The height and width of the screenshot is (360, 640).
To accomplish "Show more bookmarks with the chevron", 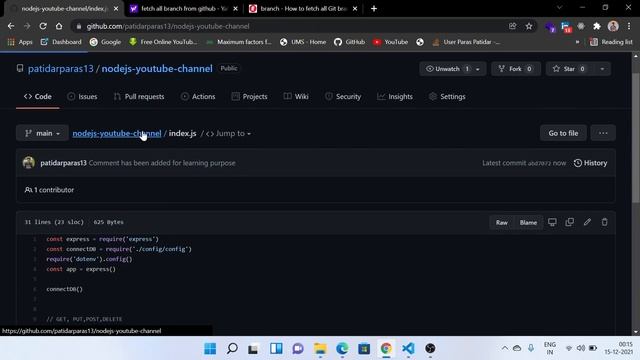I will point(577,42).
